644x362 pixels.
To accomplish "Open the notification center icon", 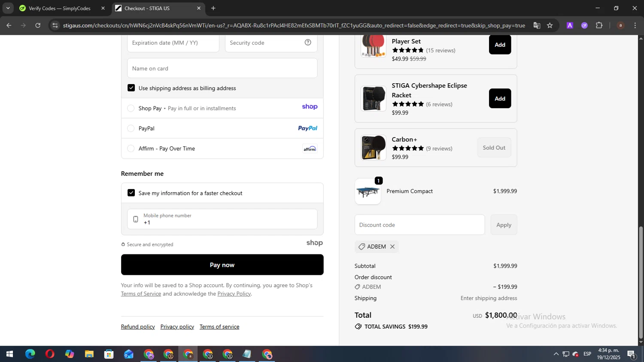I will click(x=632, y=354).
